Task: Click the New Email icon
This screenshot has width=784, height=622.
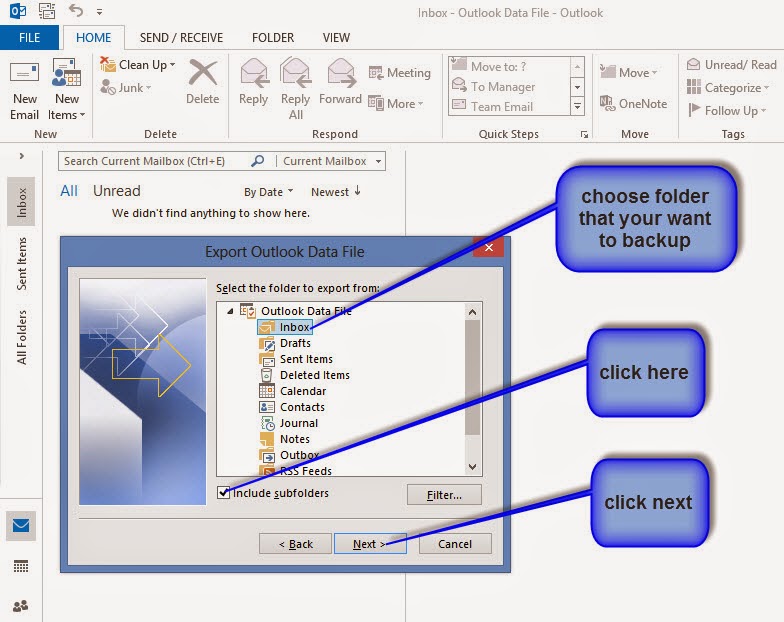Action: point(24,73)
